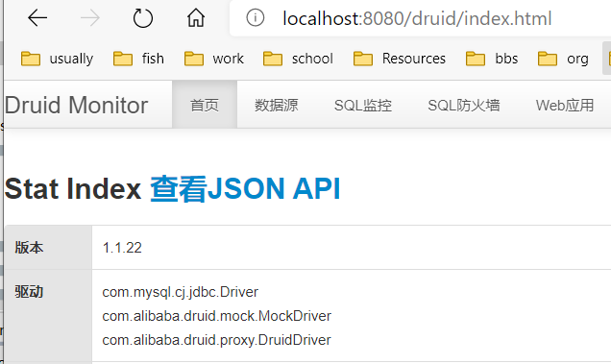611x364 pixels.
Task: Open the browser home page icon
Action: [x=196, y=18]
